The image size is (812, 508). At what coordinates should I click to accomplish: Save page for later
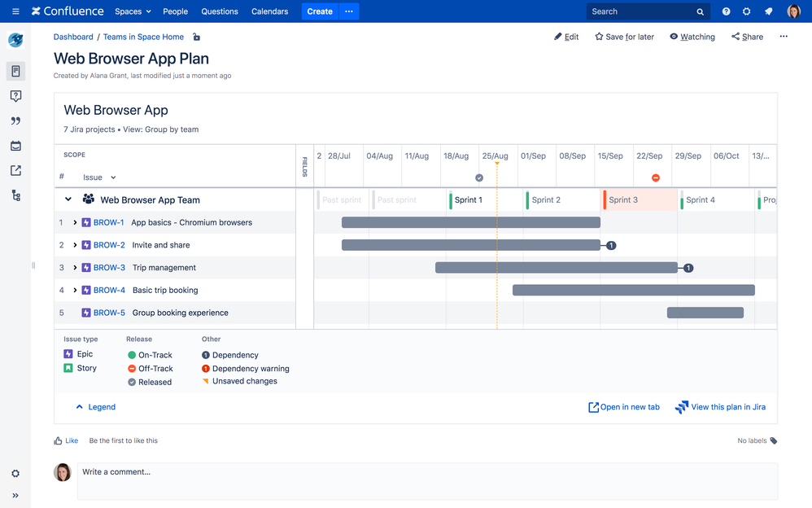tap(624, 37)
